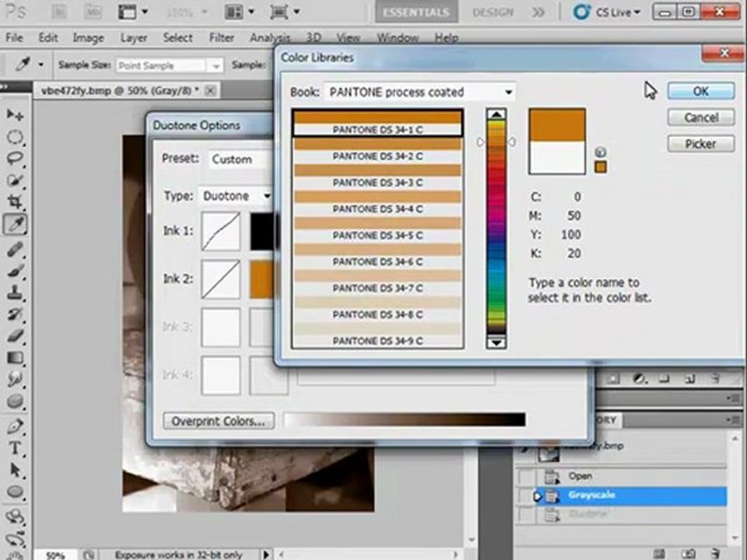Click Ink 1 black color swatch
The width and height of the screenshot is (747, 560).
click(x=261, y=232)
